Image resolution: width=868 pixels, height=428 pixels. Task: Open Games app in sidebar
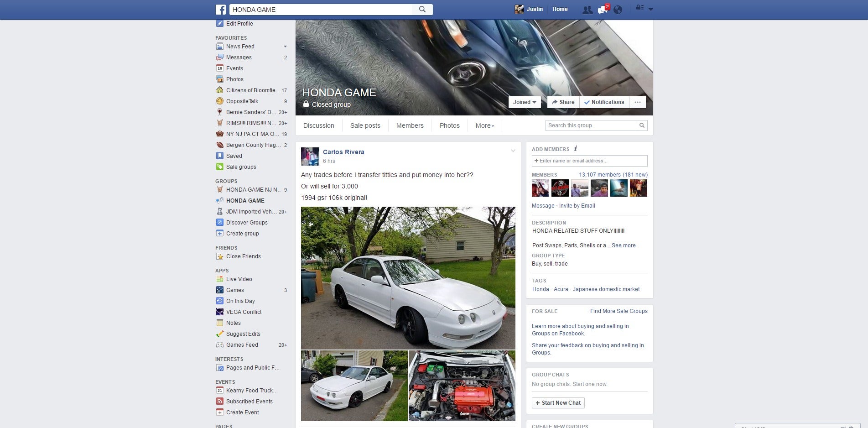click(x=235, y=290)
